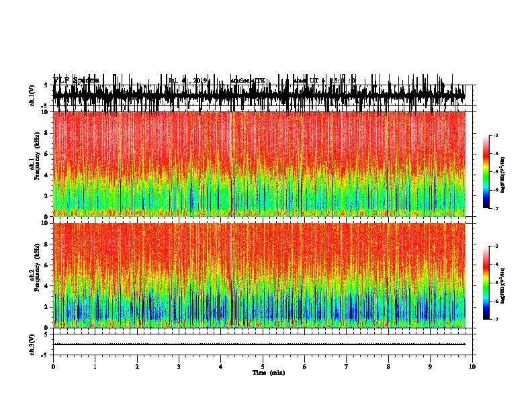The image size is (532, 411).
Task: Click the ch.2 spectrogram color bar
Action: pos(486,283)
